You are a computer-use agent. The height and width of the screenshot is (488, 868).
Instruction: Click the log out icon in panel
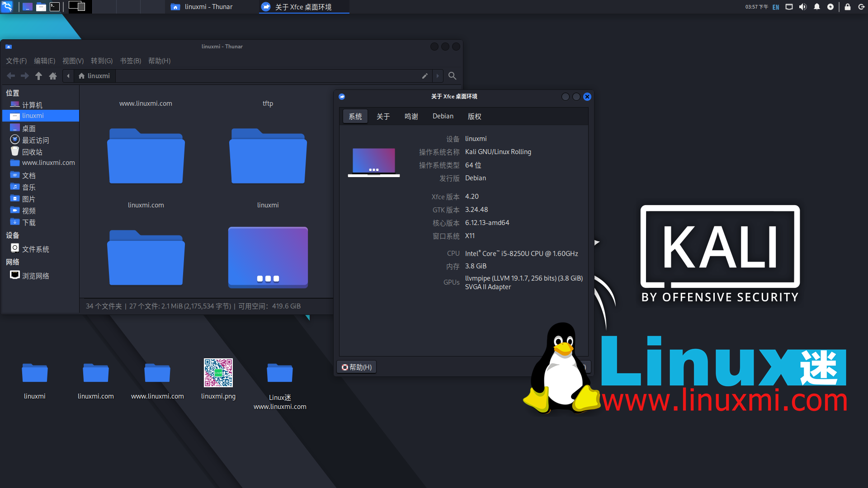click(x=861, y=7)
